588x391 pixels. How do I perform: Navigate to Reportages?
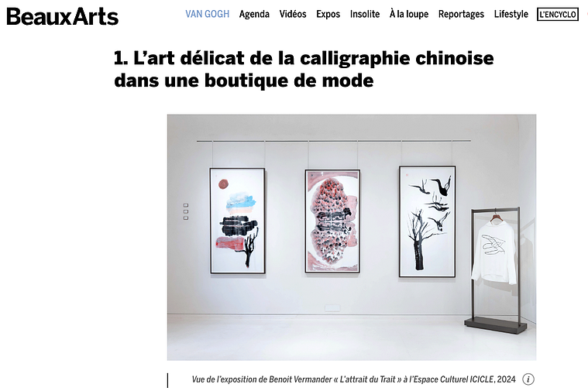(461, 14)
